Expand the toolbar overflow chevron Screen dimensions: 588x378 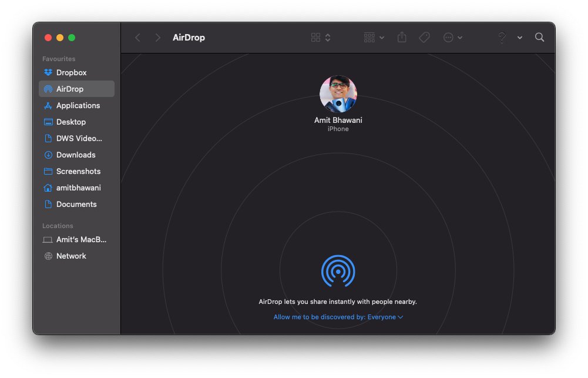click(520, 38)
